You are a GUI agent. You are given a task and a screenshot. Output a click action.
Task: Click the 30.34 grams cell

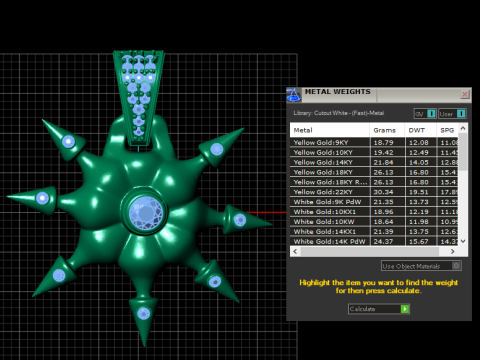click(x=387, y=192)
